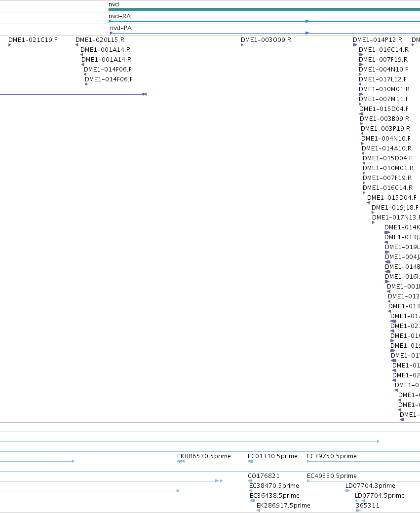
Task: Select the DME1-014A10.R label
Action: click(386, 148)
